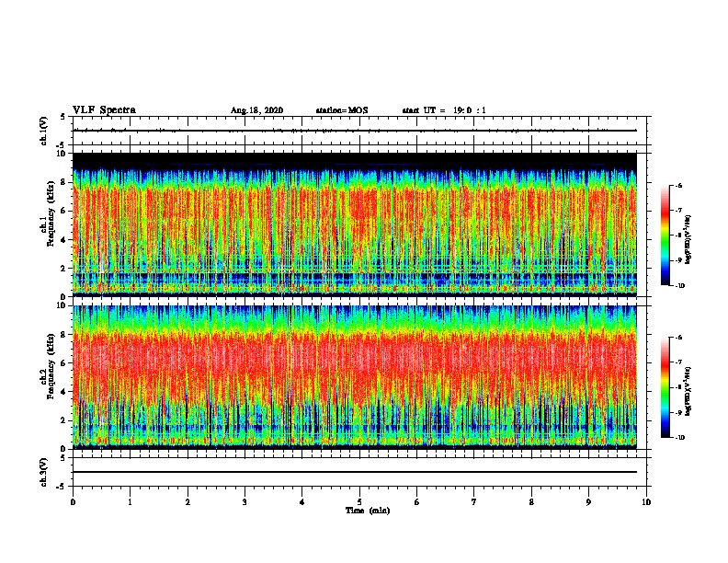Click time axis tick label "7"
The width and height of the screenshot is (728, 563).
pos(474,502)
